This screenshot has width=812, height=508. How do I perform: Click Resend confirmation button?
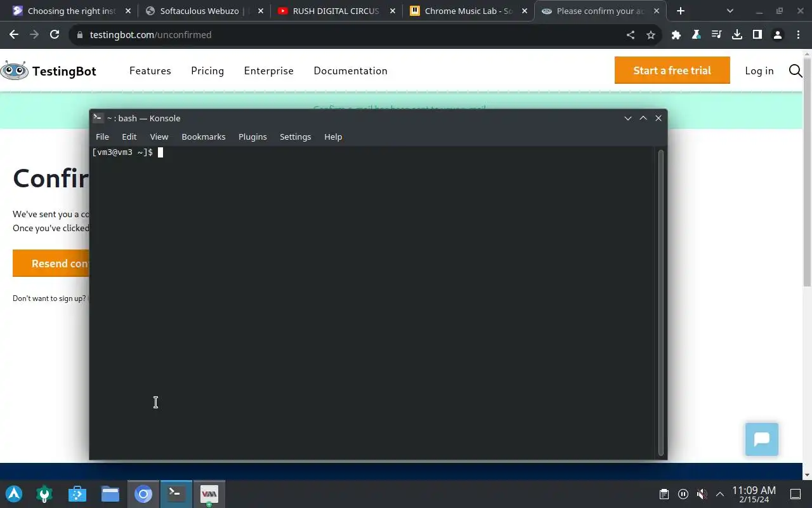(51, 264)
